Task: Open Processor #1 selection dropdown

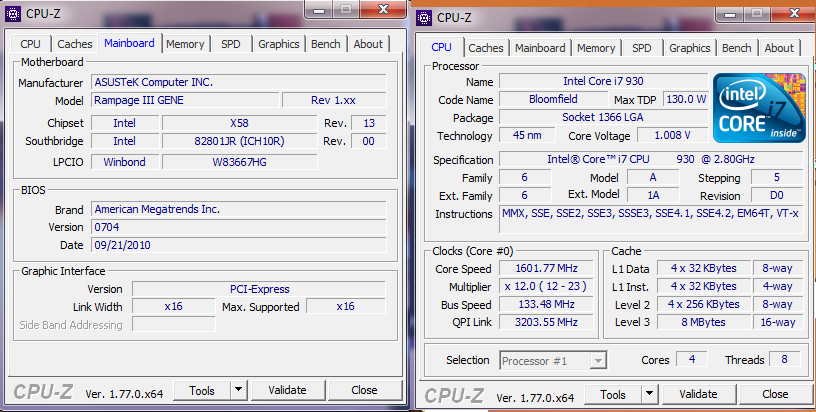Action: 553,360
